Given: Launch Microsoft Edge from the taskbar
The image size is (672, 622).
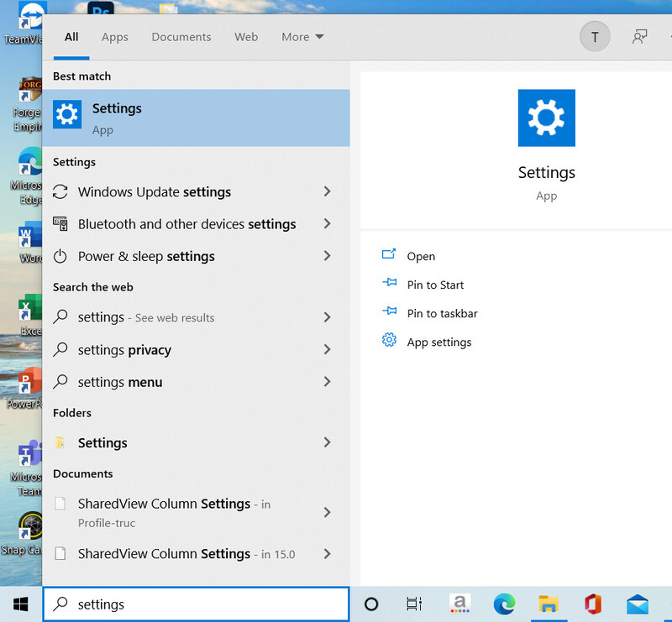Looking at the screenshot, I should point(505,604).
